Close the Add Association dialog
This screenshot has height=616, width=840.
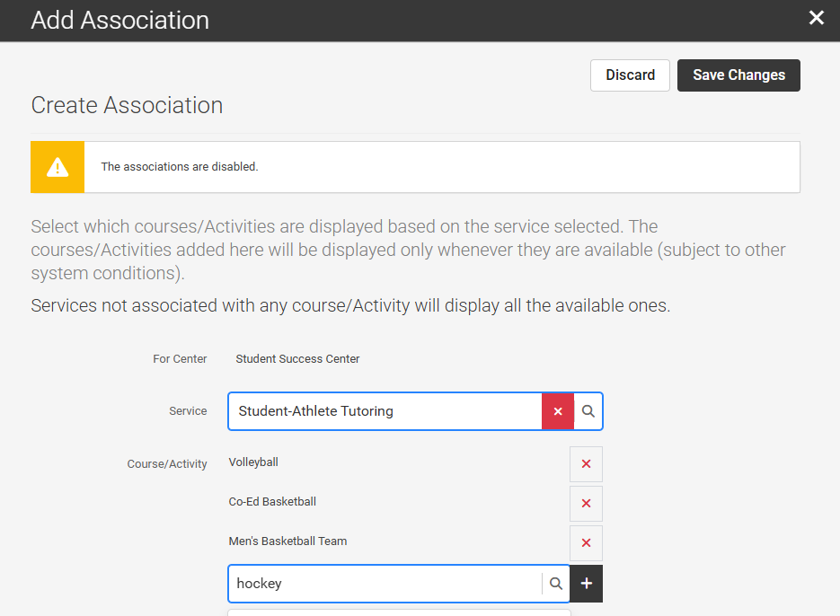[x=816, y=18]
